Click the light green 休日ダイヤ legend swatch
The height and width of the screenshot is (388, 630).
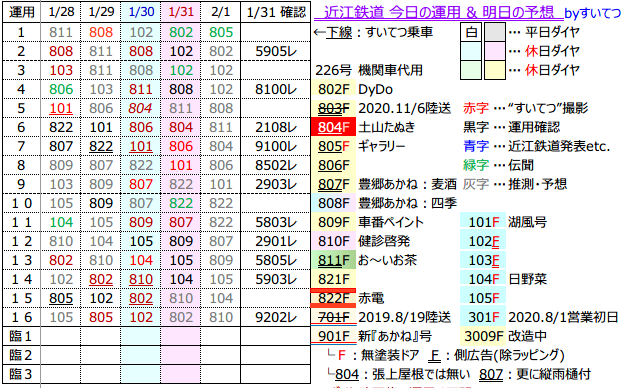(471, 70)
